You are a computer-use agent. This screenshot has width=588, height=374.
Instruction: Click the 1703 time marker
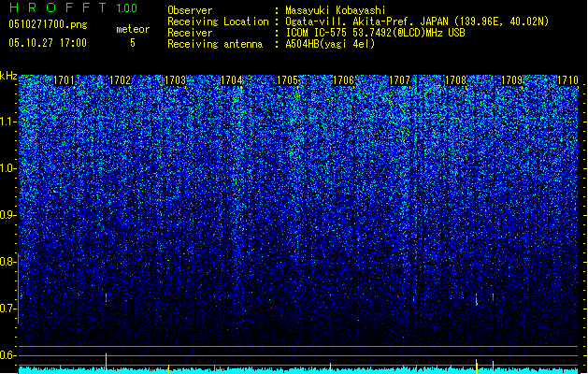click(176, 80)
